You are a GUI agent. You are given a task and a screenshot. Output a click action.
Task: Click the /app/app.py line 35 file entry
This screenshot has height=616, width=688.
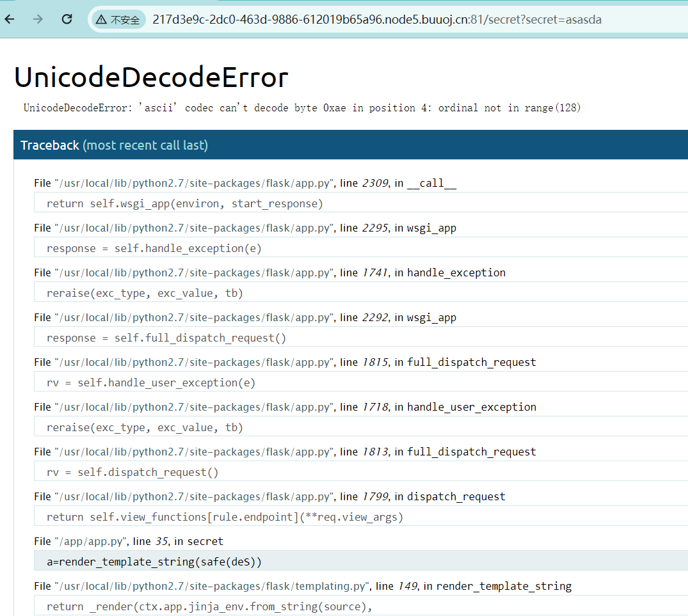click(x=128, y=541)
